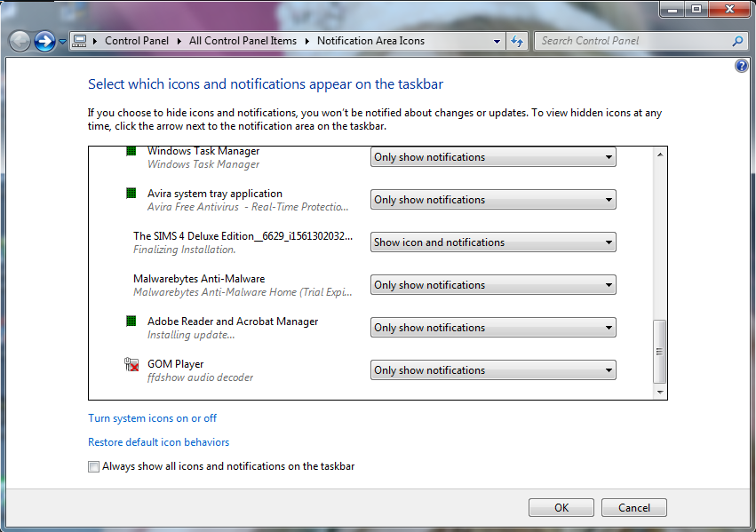Image resolution: width=756 pixels, height=532 pixels.
Task: Click the Adobe Reader and Acrobat Manager name
Action: click(233, 322)
